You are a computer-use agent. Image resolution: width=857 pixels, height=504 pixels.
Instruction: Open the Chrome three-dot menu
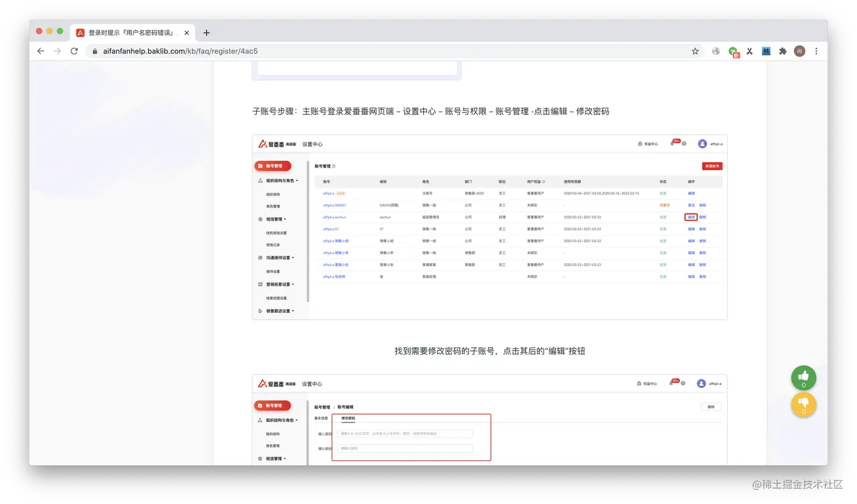[816, 51]
